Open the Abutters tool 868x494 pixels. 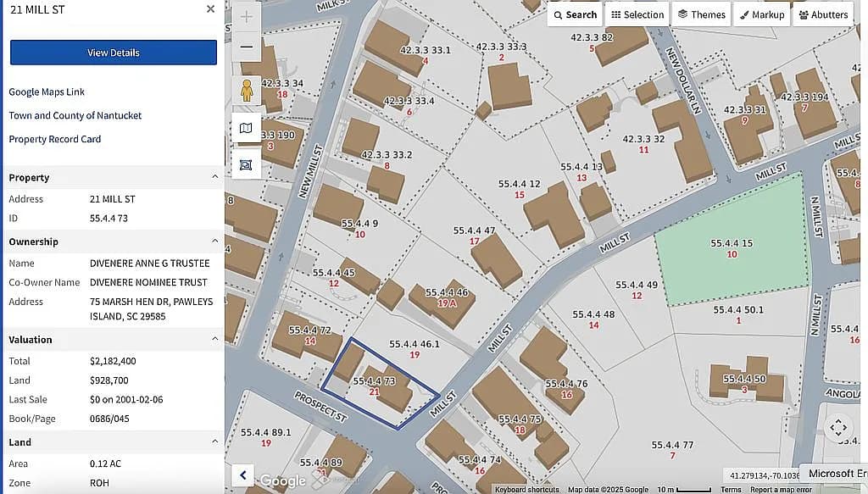(823, 15)
